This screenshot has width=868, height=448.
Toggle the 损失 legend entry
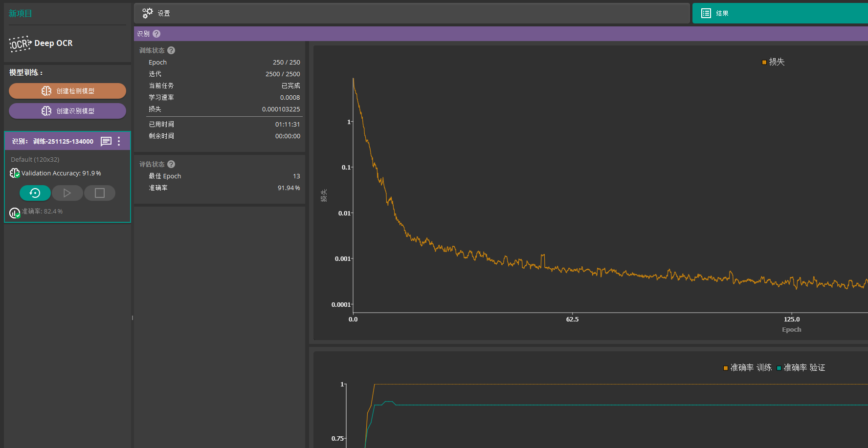(773, 62)
